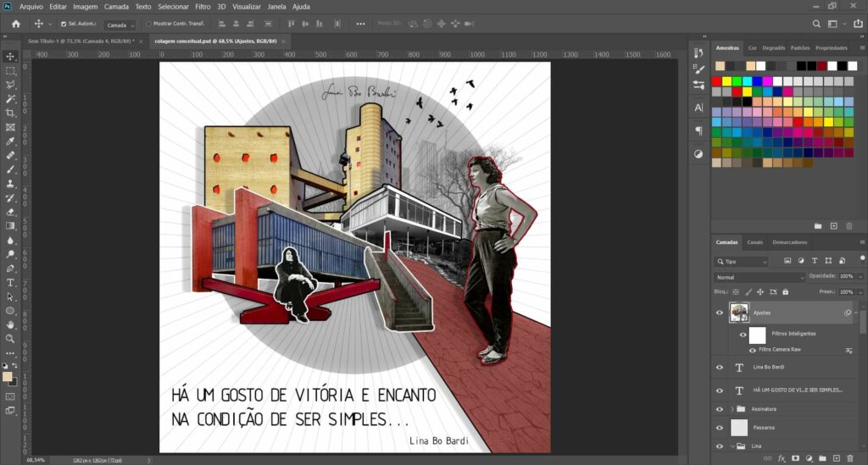
Task: Toggle Filtro Camera Raw visibility
Action: 753,350
